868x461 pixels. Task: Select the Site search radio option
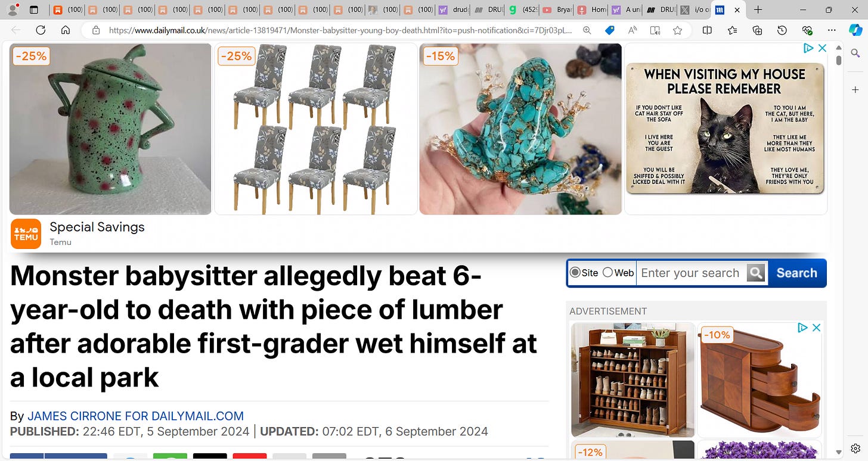point(575,272)
